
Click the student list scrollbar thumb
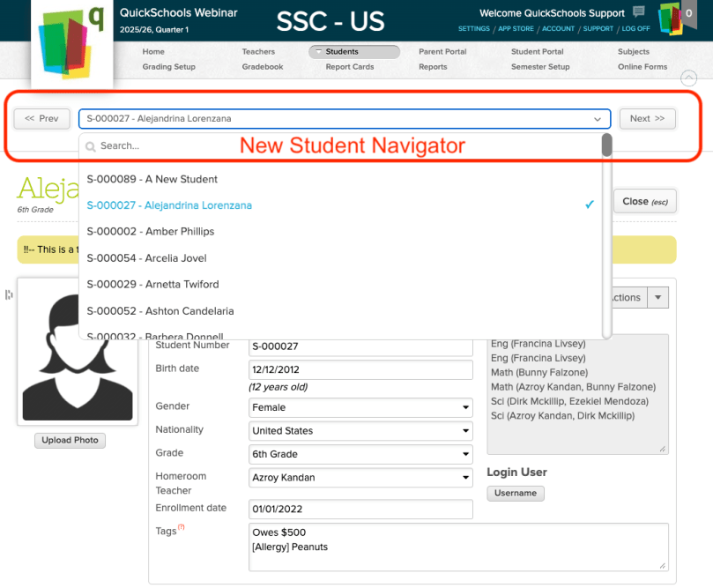606,145
